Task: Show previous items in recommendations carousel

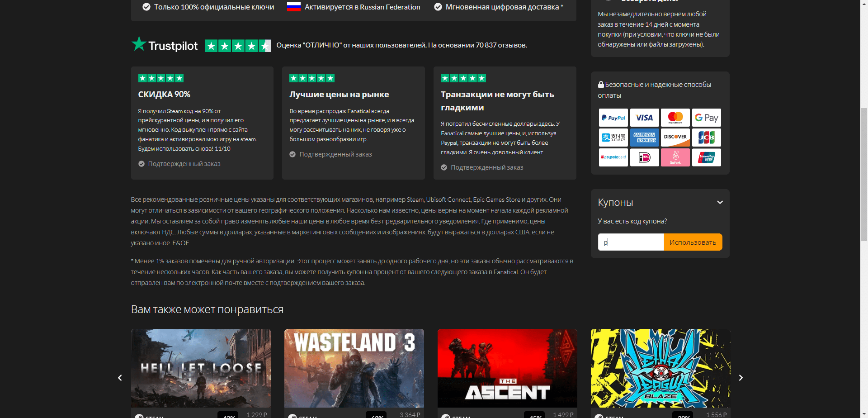Action: pos(120,378)
